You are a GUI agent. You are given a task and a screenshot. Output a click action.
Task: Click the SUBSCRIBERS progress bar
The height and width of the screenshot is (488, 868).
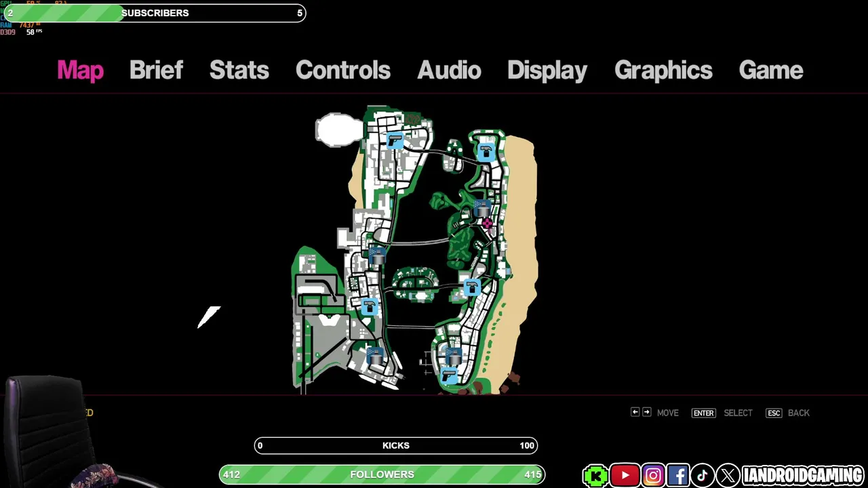[155, 13]
